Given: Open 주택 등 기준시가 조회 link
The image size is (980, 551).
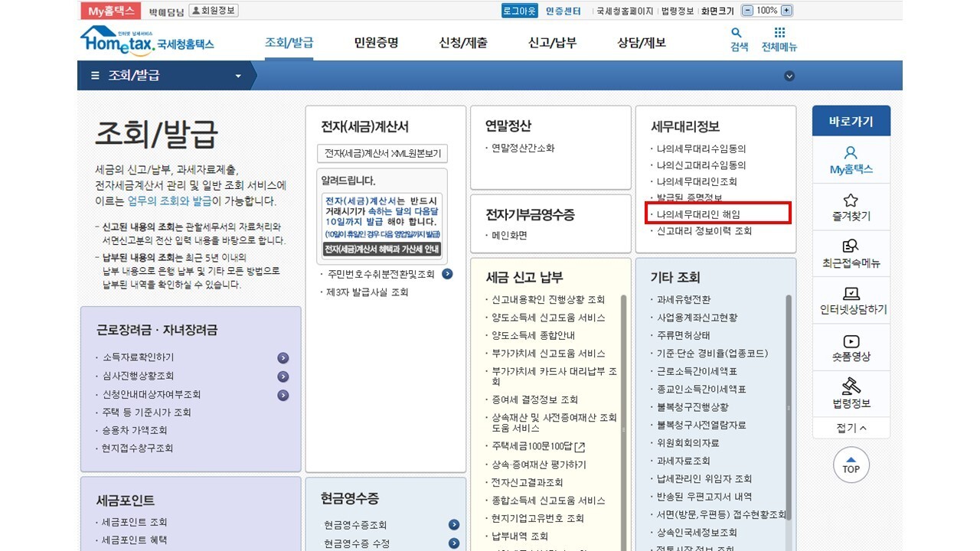Looking at the screenshot, I should 146,412.
